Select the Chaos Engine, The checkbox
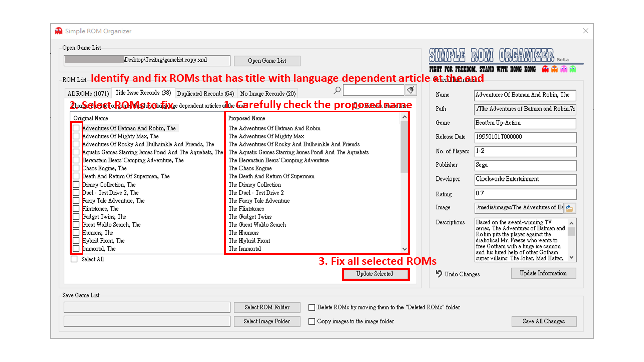 click(x=76, y=168)
